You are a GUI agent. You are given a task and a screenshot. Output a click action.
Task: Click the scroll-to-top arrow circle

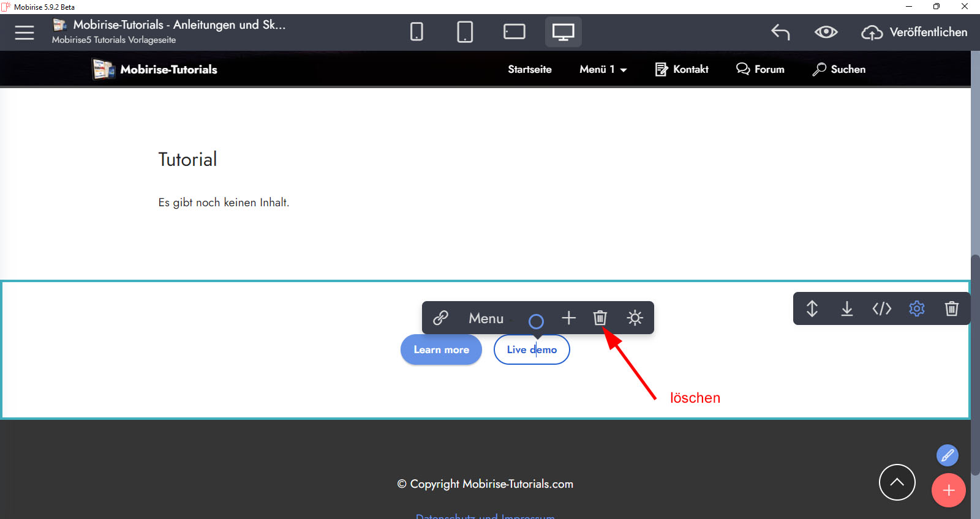click(897, 482)
